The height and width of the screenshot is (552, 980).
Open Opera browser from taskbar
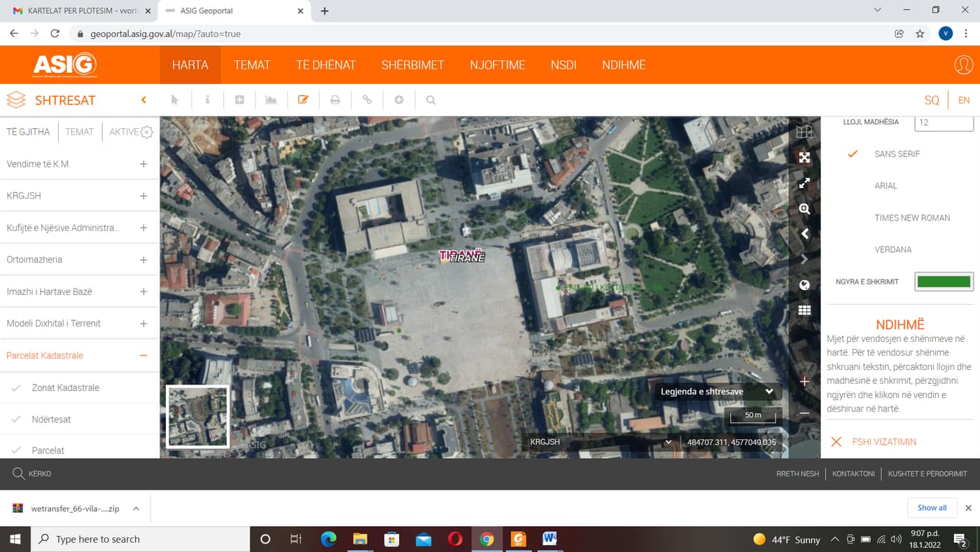[455, 539]
